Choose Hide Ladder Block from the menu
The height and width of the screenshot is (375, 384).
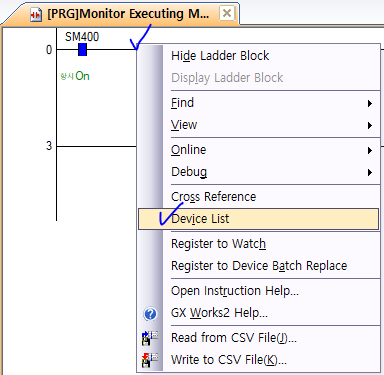click(x=259, y=56)
